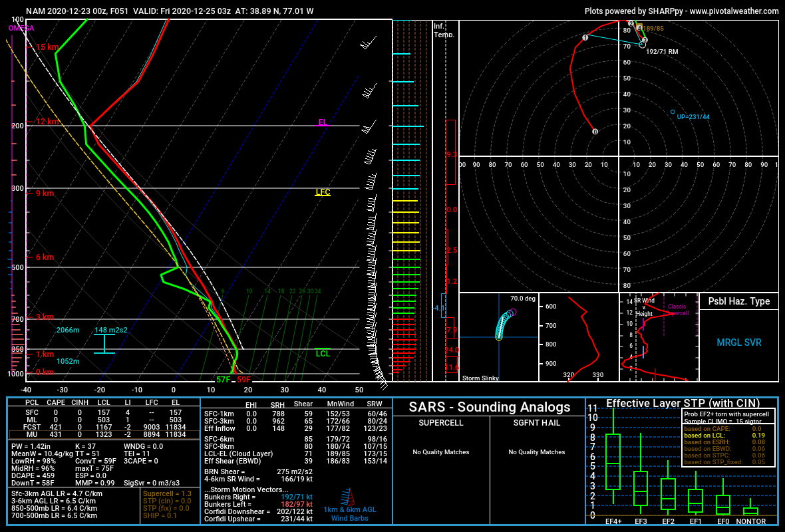Click the Storm Slinky caption
Screen dimensions: 785x532
[480, 378]
